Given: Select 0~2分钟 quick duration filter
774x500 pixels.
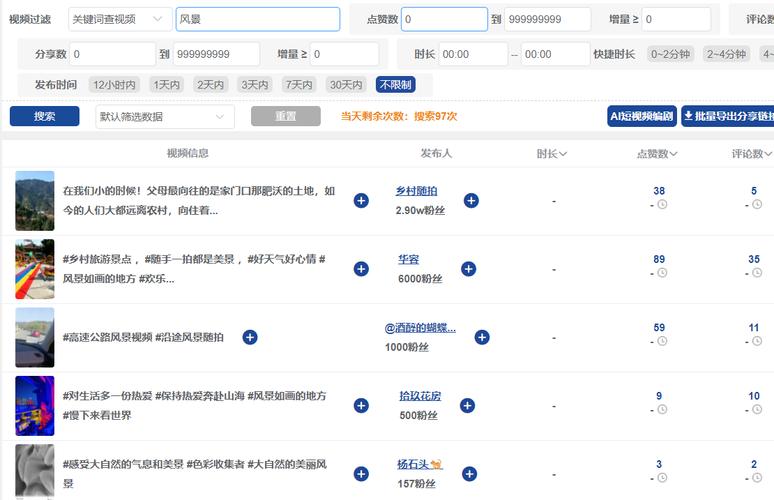Looking at the screenshot, I should (x=671, y=54).
